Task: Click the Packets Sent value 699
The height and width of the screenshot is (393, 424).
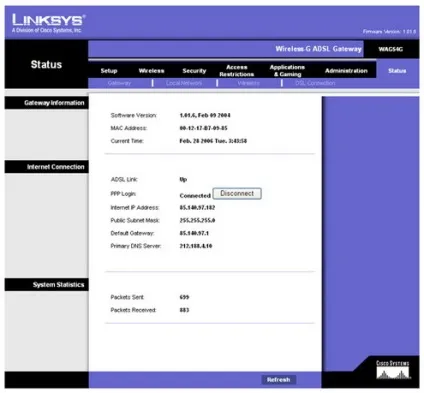Action: [x=184, y=297]
